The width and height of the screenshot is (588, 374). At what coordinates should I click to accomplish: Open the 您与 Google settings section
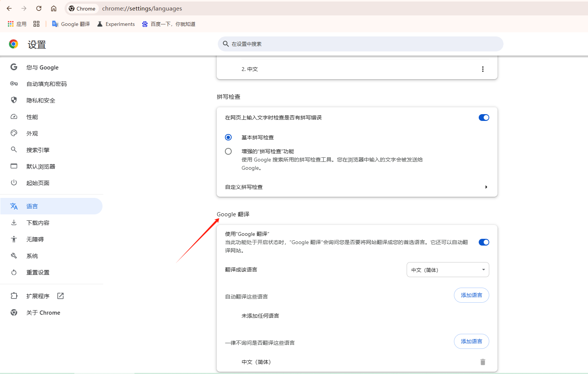click(51, 67)
